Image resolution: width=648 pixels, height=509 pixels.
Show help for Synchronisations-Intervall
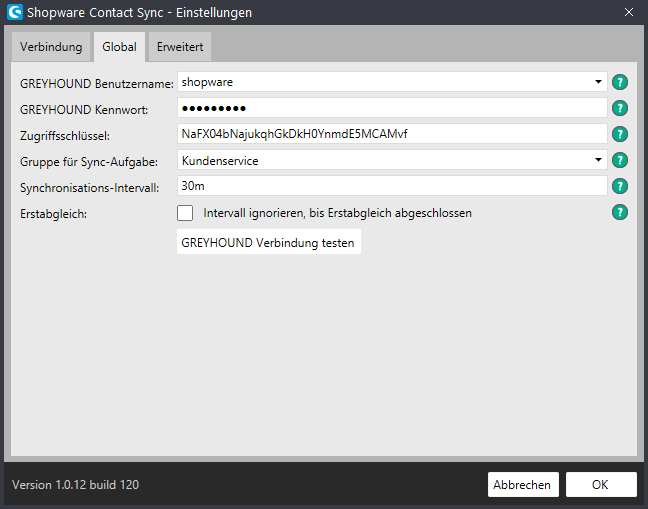click(619, 186)
